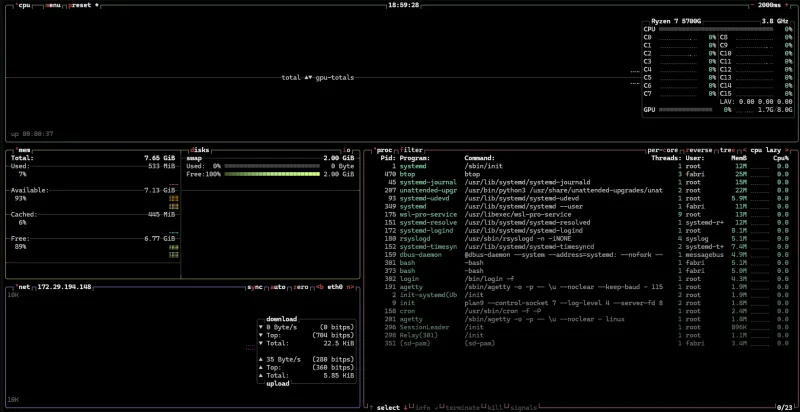Cycle the preset option
800x412 pixels.
click(83, 5)
